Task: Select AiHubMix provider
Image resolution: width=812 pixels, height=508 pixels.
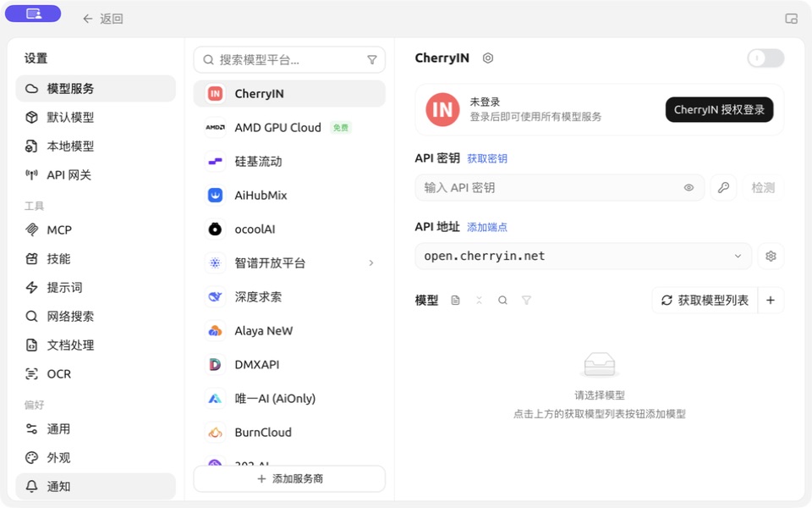Action: 289,195
